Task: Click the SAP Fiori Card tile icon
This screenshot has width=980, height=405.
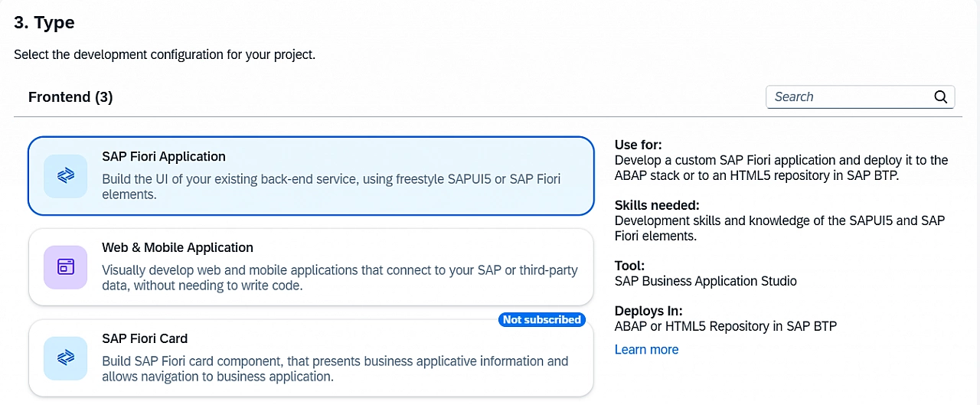Action: [x=66, y=358]
